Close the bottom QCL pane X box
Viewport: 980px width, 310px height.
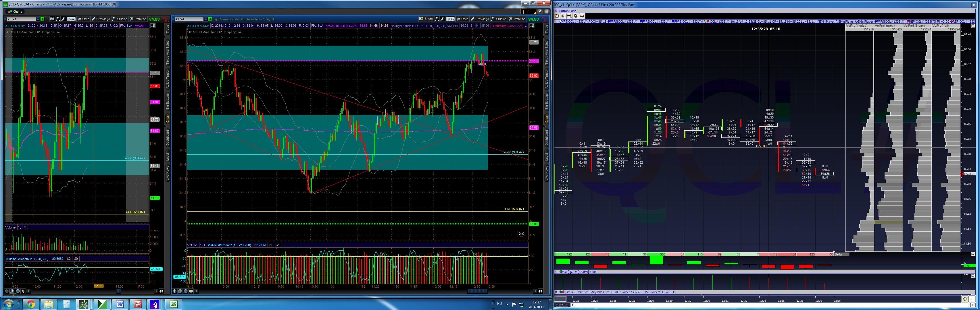(556, 292)
